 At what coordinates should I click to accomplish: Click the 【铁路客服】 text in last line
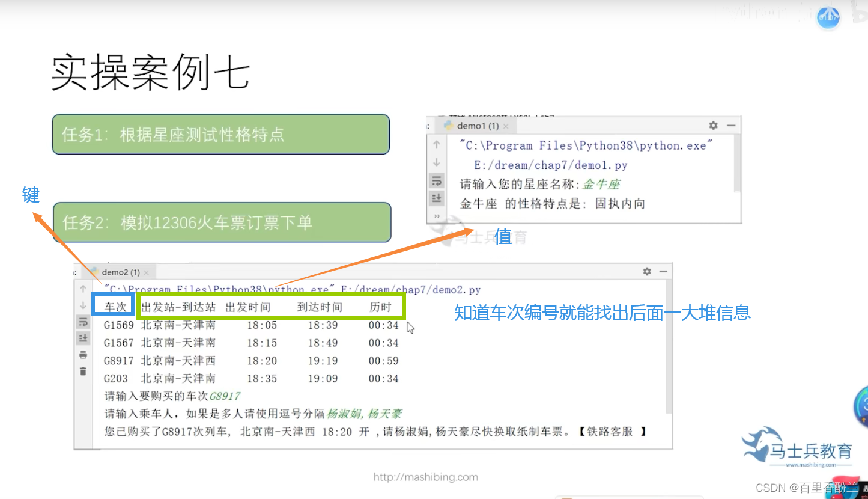point(612,432)
